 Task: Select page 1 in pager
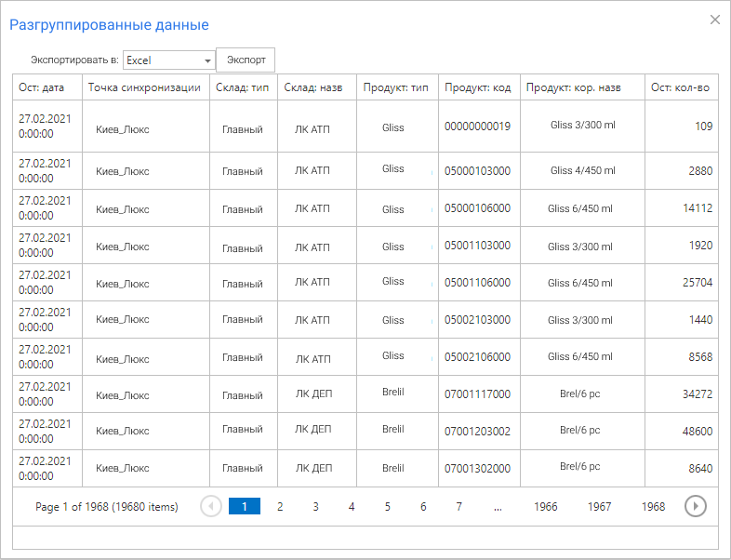point(245,506)
